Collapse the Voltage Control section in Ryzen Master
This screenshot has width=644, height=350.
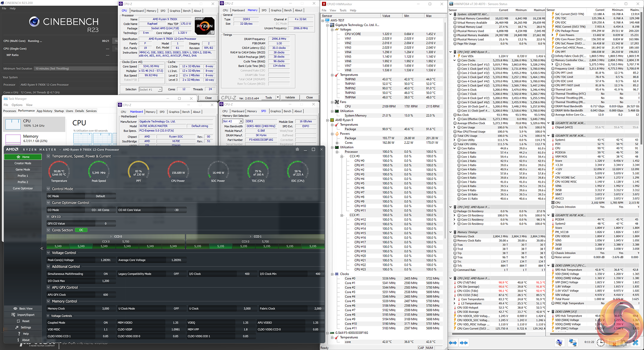48,253
